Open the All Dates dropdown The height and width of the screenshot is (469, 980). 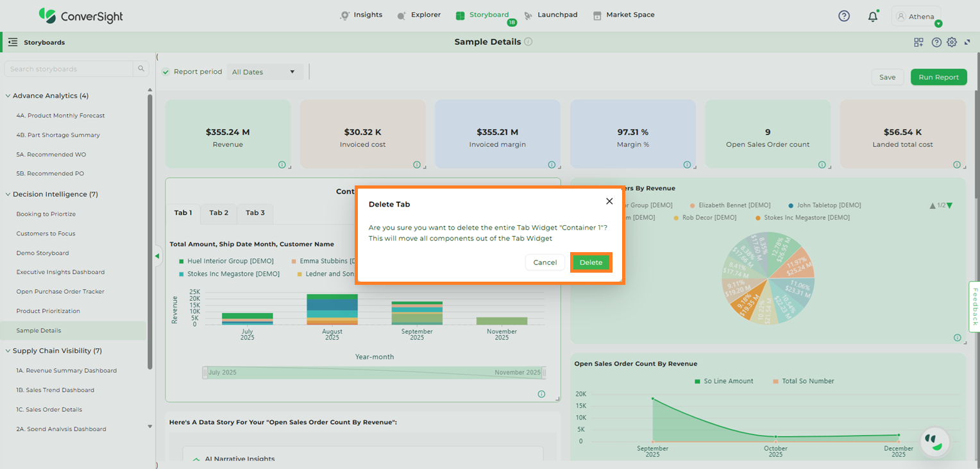click(x=265, y=72)
